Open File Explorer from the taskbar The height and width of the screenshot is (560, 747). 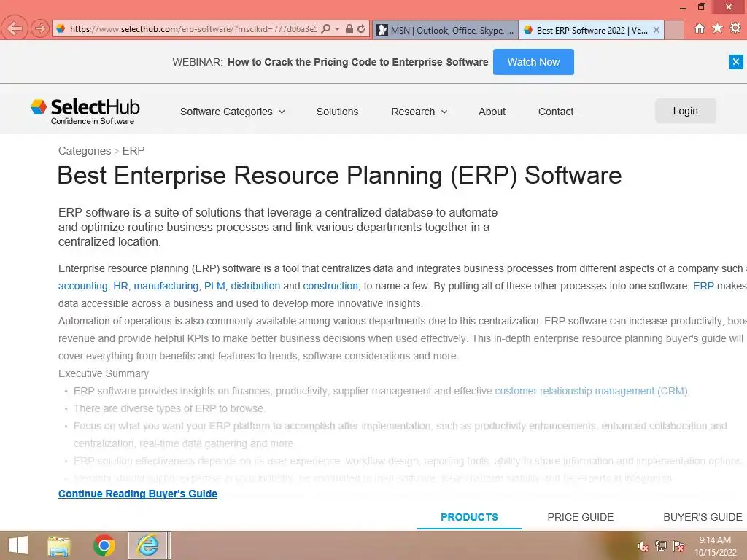[x=59, y=545]
